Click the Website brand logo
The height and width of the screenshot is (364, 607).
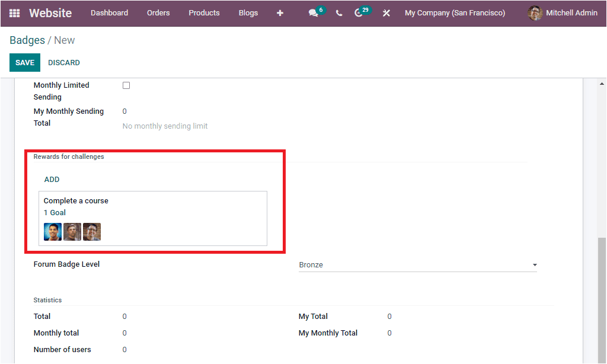[50, 12]
